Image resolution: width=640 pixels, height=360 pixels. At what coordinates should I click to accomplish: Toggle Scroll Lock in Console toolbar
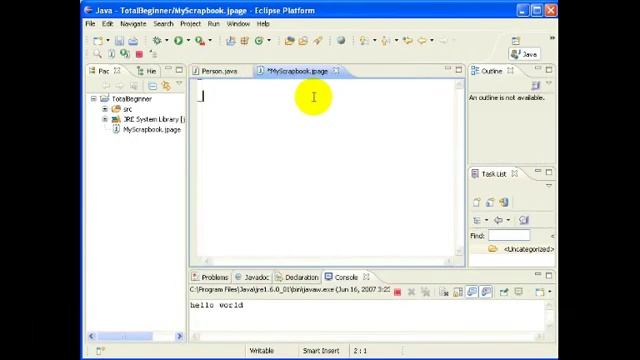pos(458,292)
